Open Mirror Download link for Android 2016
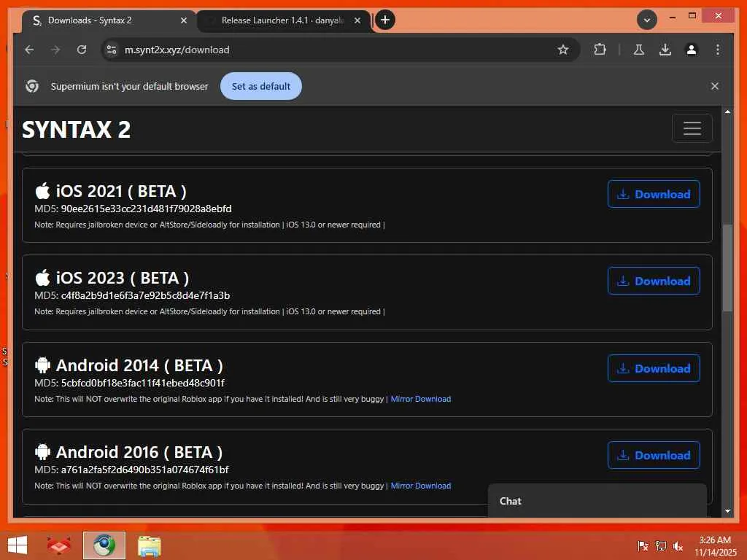 (x=421, y=486)
